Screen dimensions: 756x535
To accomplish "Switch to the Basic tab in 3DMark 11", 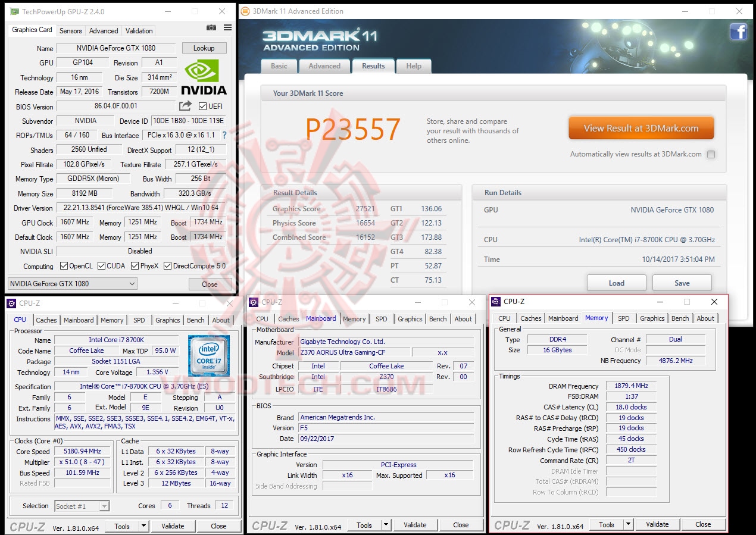I will [279, 66].
